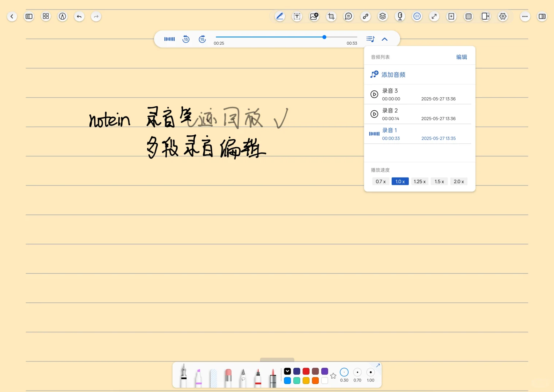This screenshot has height=392, width=554.
Task: Pick the yellow color swatch
Action: pyautogui.click(x=306, y=380)
